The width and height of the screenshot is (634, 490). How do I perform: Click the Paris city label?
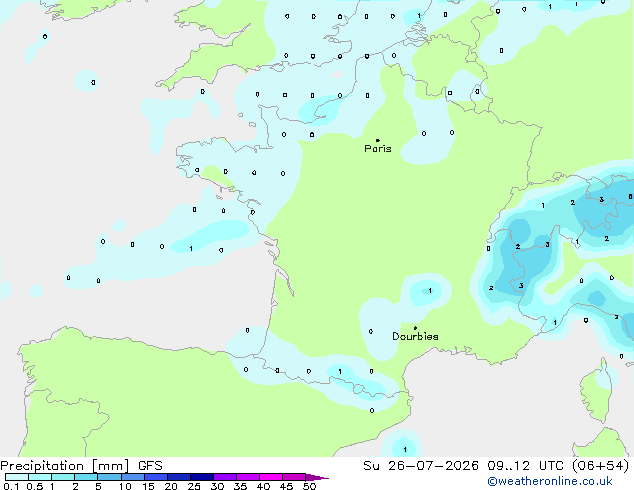click(x=378, y=149)
